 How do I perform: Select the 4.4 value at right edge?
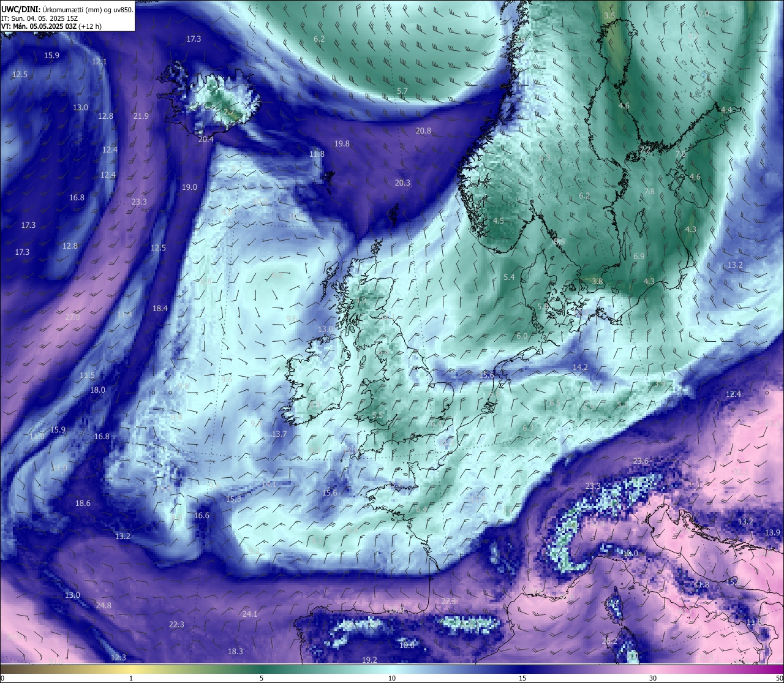tap(726, 110)
